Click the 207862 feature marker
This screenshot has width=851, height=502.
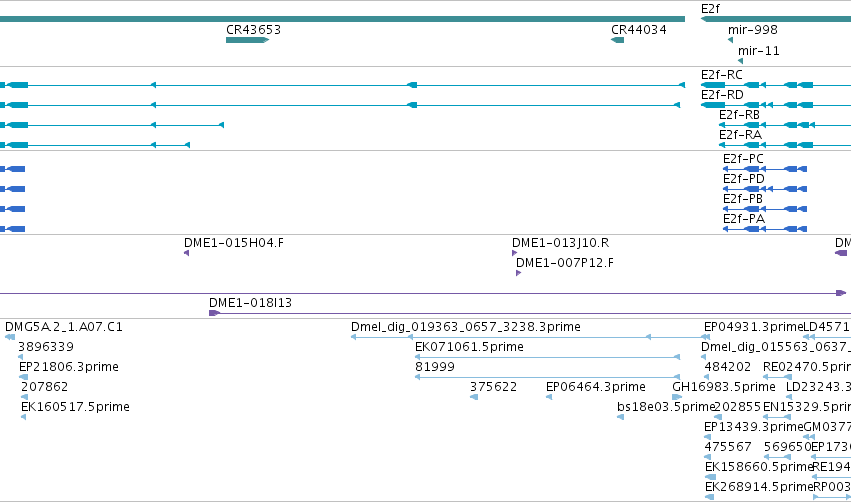(24, 397)
